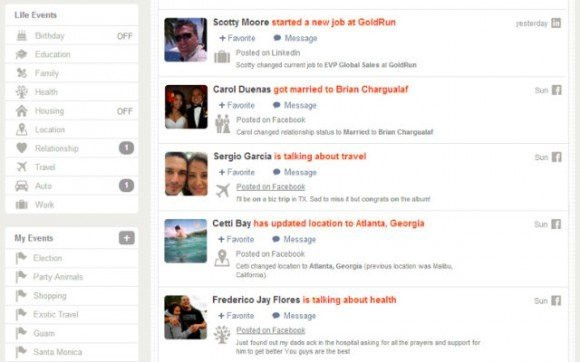Click the airplane icon in Sergio Garcia's post
Screen dimensions: 580x362
click(223, 190)
